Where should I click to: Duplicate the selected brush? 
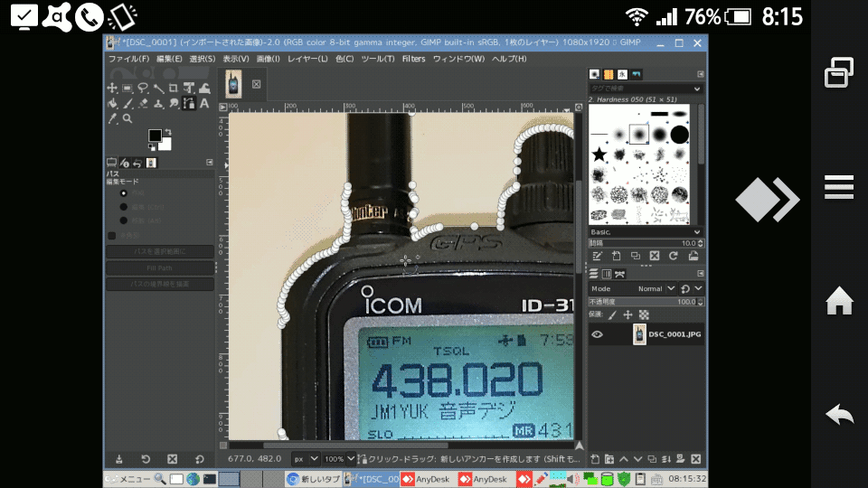tap(636, 256)
